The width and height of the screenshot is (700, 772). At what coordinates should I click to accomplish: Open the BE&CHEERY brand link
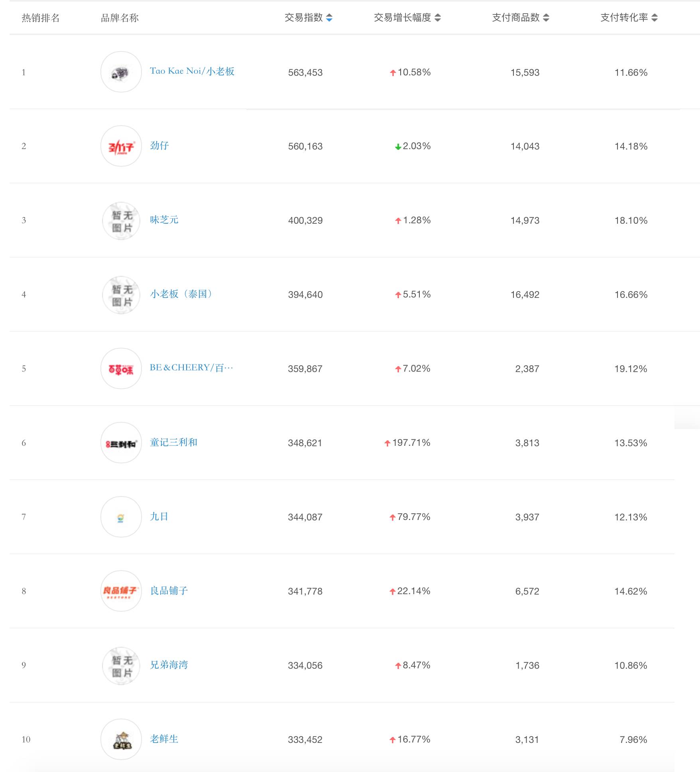191,368
